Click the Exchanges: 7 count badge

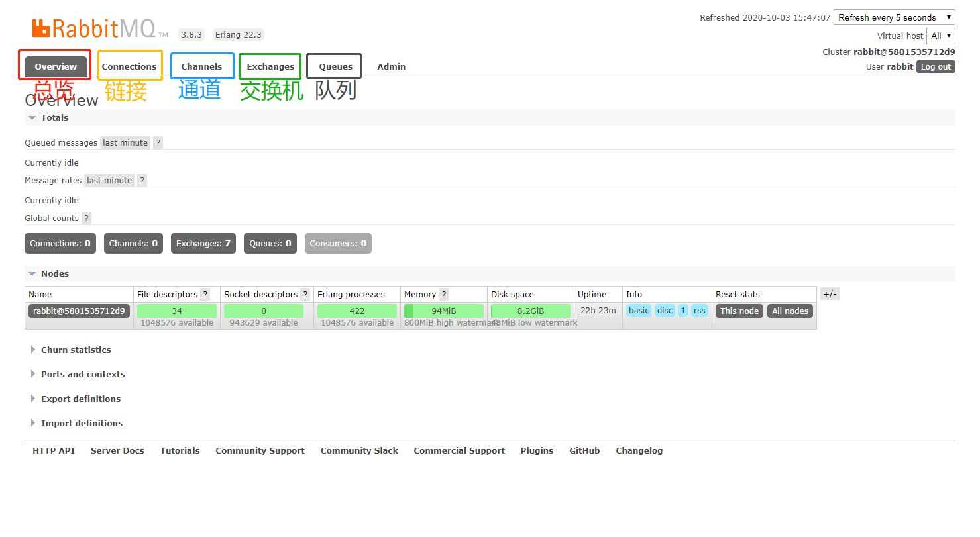[203, 244]
